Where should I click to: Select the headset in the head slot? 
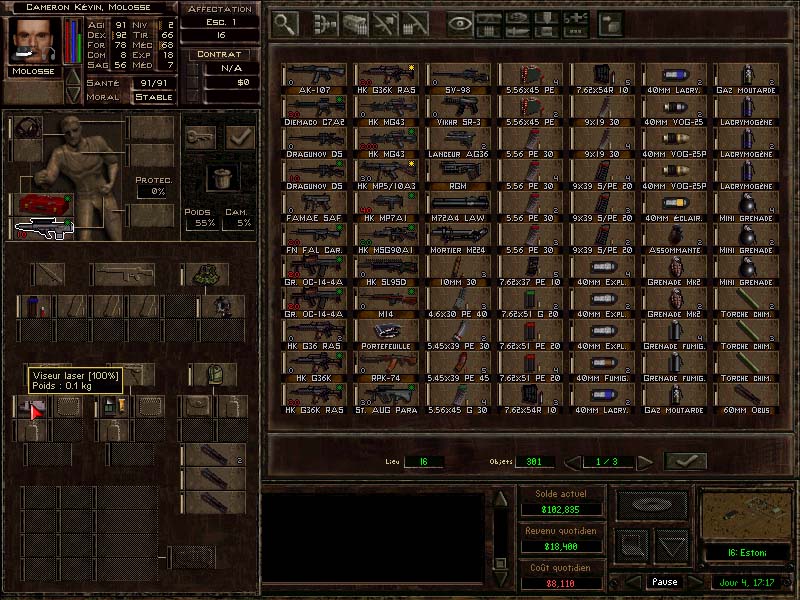coord(29,128)
